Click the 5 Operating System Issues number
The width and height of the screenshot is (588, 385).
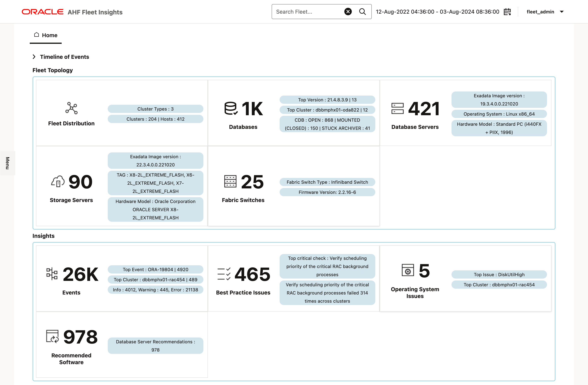(x=424, y=271)
